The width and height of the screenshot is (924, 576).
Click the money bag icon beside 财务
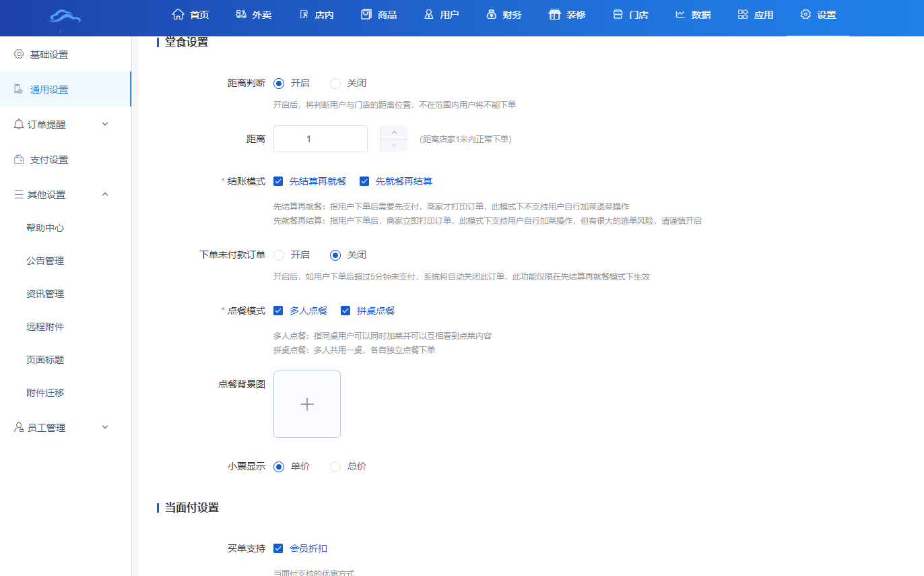pos(492,14)
